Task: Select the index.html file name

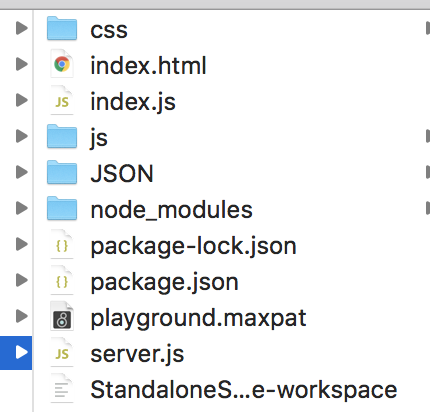Action: click(149, 65)
